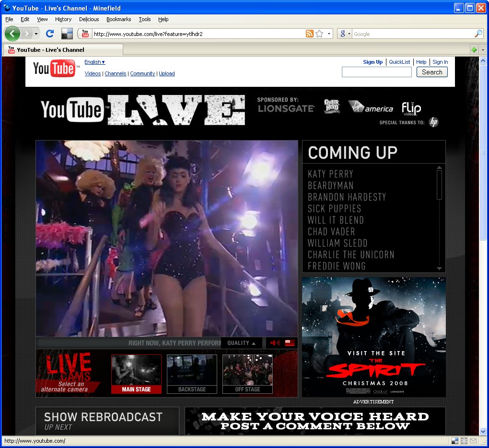Open the video QUALITY menu

point(241,343)
